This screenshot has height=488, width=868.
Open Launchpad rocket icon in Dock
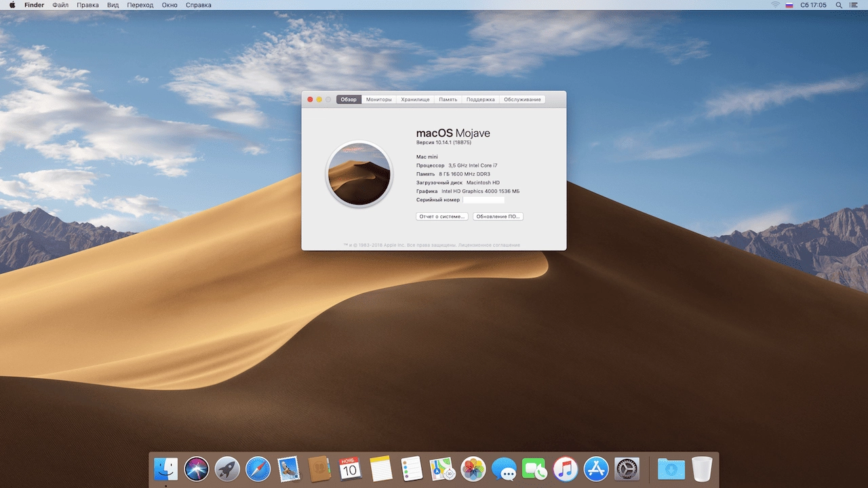(x=227, y=468)
